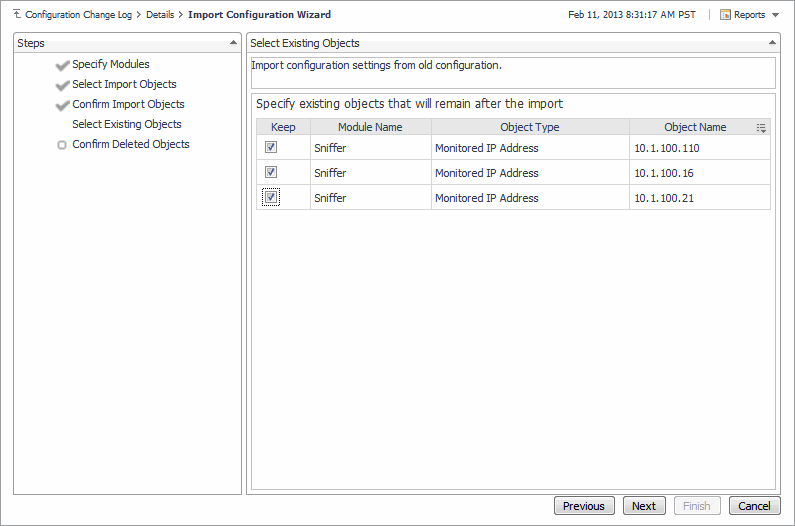Sort by Module Name column header
Screen dimensions: 795x526
click(x=370, y=127)
